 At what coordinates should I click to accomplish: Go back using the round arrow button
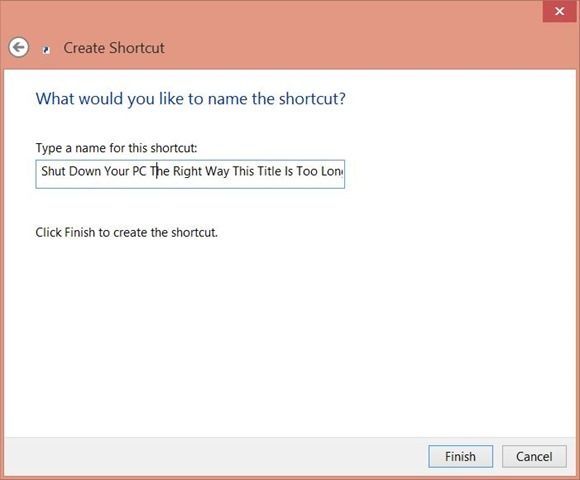pyautogui.click(x=18, y=47)
